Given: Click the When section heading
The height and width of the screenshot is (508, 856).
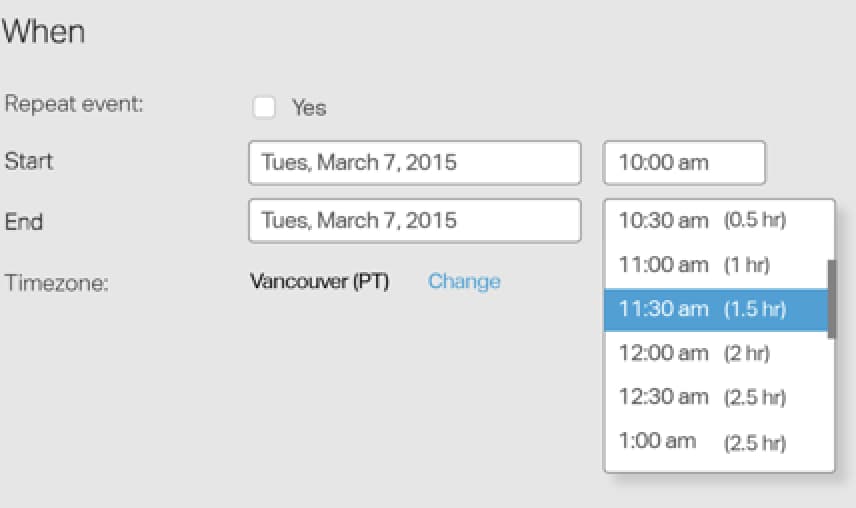Looking at the screenshot, I should click(x=44, y=31).
